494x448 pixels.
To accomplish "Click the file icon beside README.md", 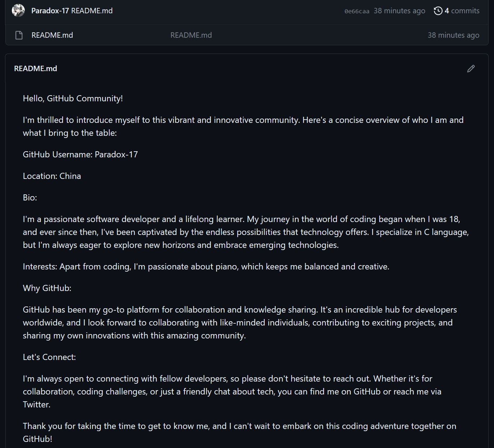I will tap(19, 35).
